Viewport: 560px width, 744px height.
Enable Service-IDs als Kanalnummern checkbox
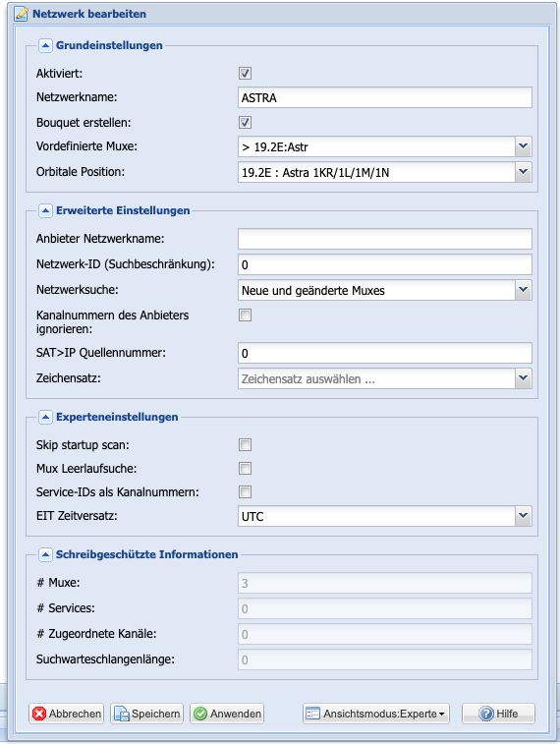point(246,492)
